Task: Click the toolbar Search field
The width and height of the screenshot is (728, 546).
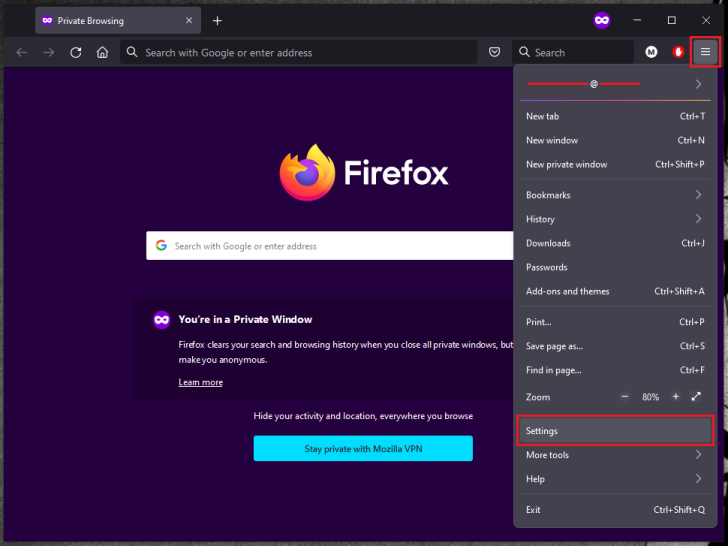Action: coord(573,52)
